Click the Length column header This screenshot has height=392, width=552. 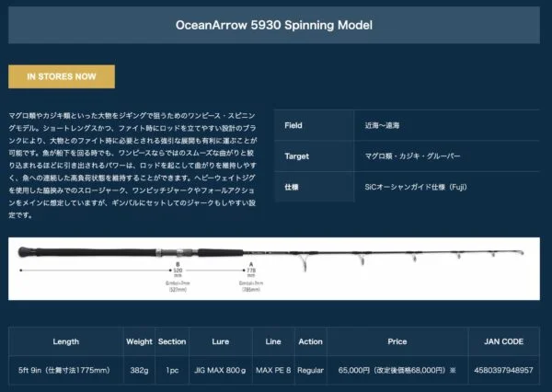[x=66, y=341]
